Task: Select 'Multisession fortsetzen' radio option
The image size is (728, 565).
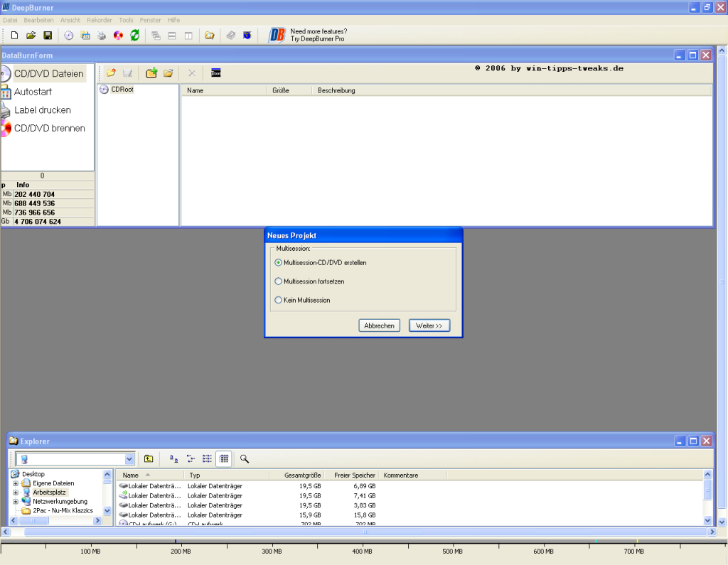Action: coord(278,281)
